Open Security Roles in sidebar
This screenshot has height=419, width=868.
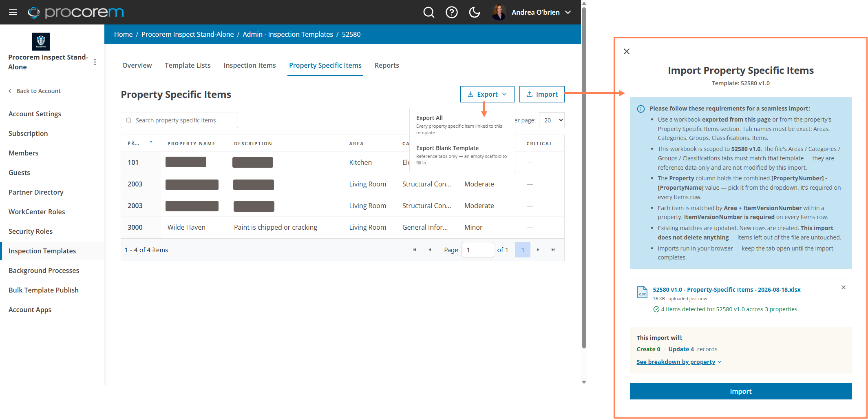(31, 231)
